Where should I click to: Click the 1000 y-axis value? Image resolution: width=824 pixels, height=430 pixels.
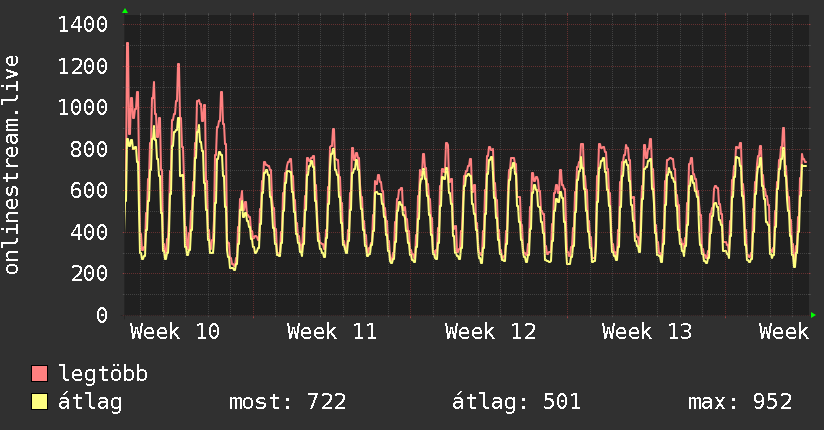[x=83, y=107]
